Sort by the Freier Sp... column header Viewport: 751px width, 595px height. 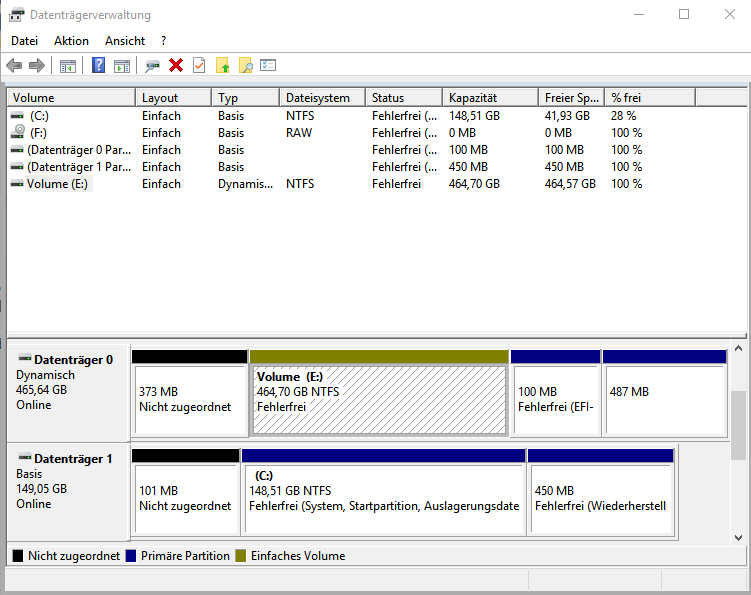pos(572,98)
